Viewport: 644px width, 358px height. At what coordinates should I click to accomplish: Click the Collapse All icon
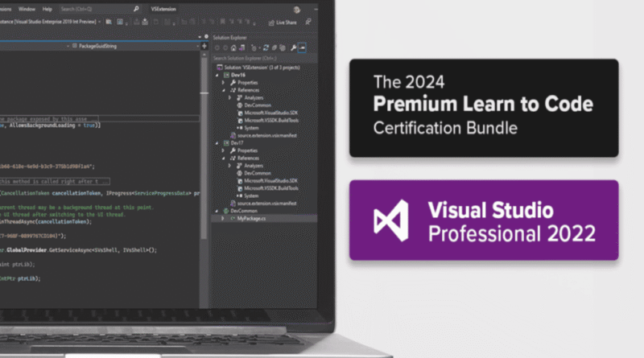pos(275,48)
